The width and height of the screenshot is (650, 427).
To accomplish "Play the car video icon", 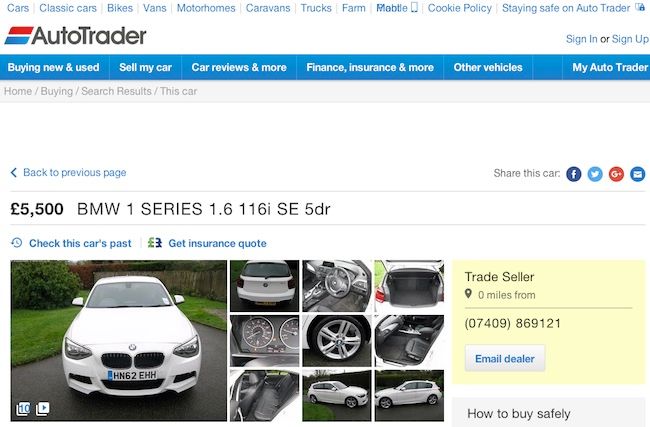I will (x=42, y=409).
